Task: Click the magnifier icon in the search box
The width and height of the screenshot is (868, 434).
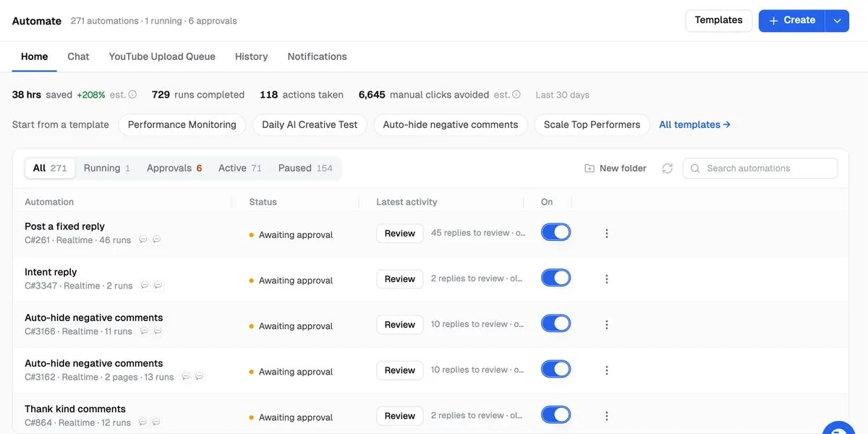Action: coord(695,169)
